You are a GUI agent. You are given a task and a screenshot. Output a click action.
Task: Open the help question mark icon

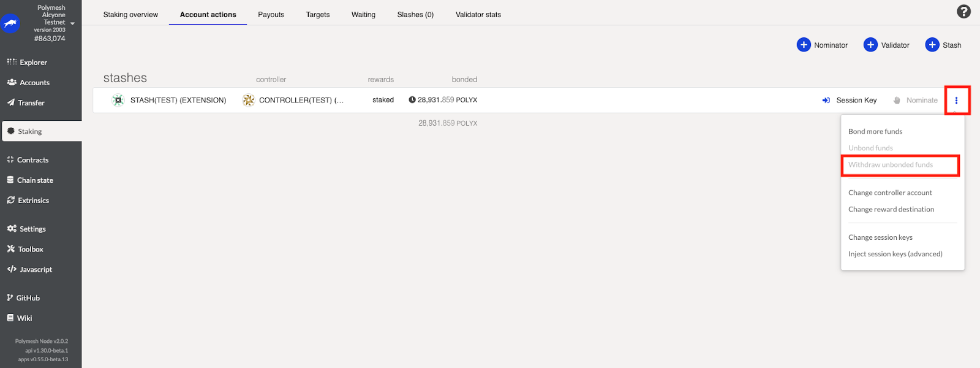(963, 11)
